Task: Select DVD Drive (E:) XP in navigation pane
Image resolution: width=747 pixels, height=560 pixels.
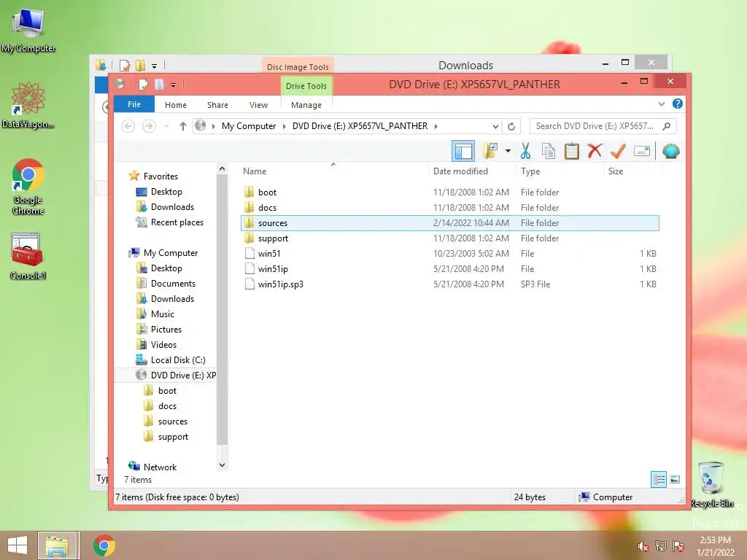Action: (x=183, y=376)
